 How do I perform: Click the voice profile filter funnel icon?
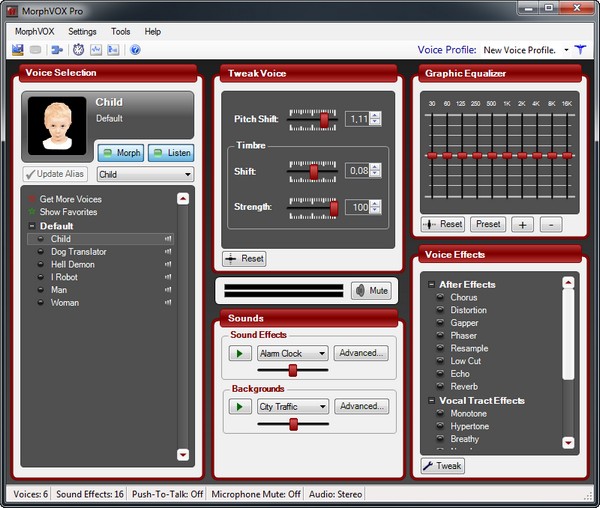(581, 49)
